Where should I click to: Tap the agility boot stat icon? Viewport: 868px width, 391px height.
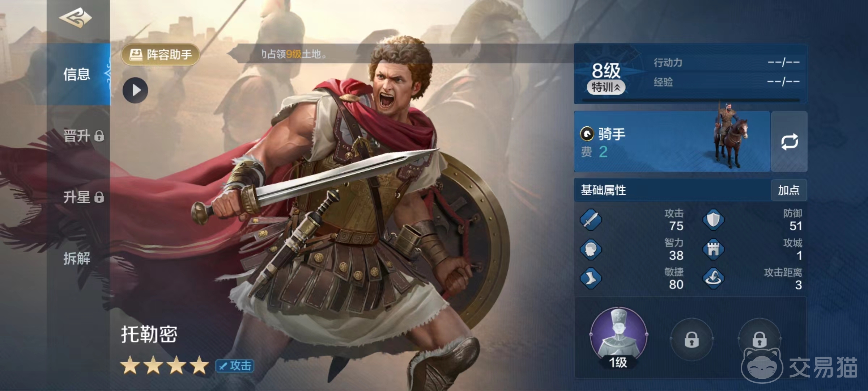[591, 278]
